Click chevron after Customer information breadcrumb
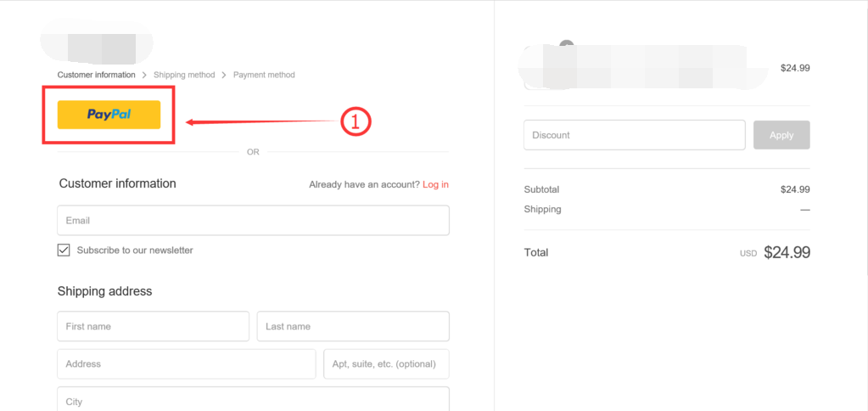The width and height of the screenshot is (868, 411). [144, 76]
